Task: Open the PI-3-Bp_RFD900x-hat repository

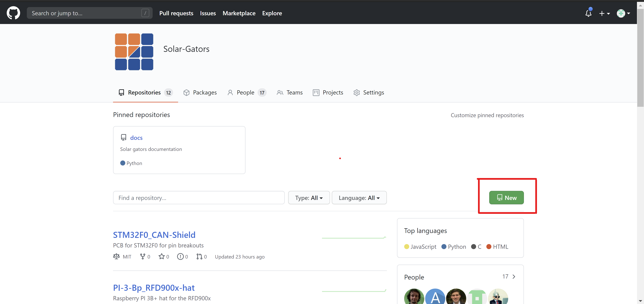Action: tap(154, 288)
